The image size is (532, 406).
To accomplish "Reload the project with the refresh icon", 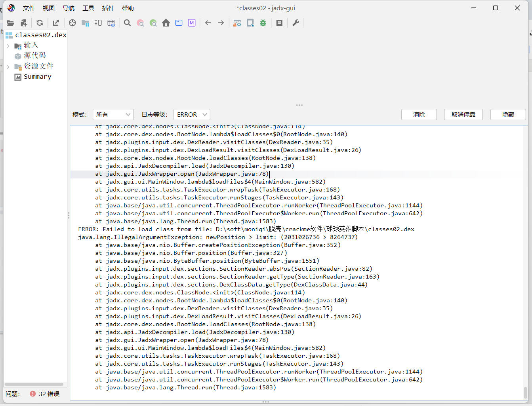I will [x=40, y=23].
